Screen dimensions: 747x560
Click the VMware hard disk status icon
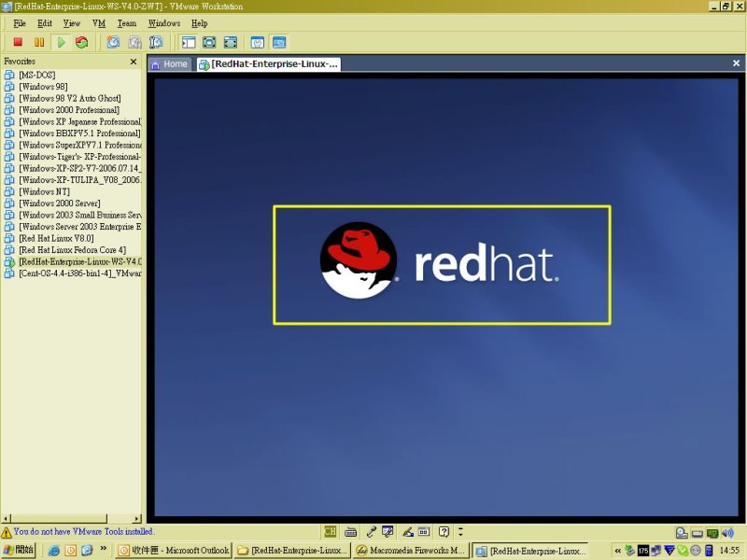[682, 533]
